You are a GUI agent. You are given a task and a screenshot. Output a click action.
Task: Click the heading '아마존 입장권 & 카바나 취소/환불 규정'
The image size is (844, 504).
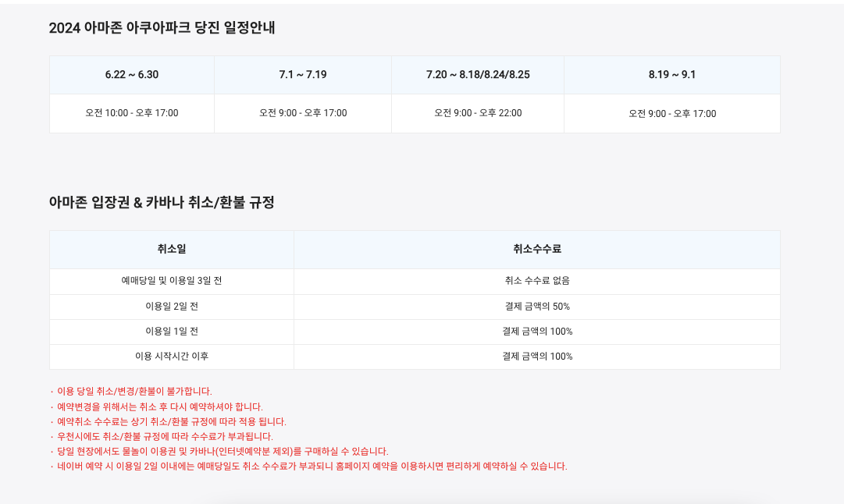click(x=162, y=203)
